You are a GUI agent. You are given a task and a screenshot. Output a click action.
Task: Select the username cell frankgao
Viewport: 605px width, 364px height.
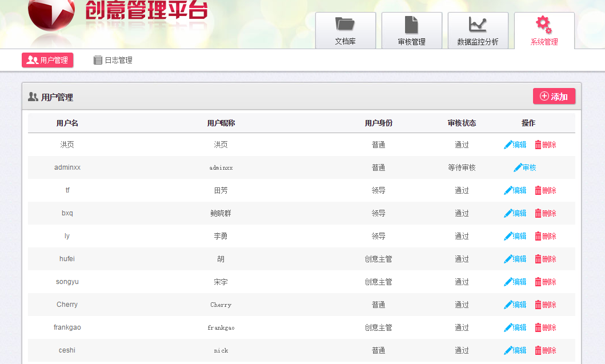pyautogui.click(x=67, y=327)
